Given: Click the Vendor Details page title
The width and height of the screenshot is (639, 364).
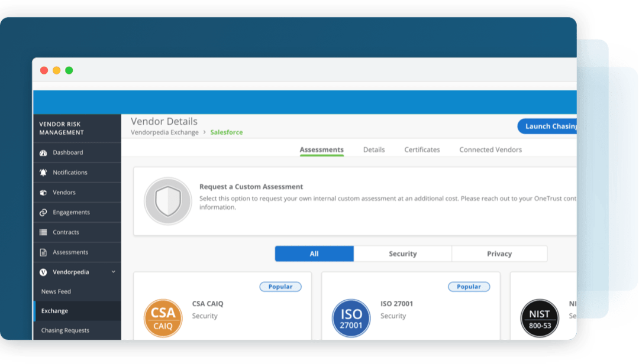Looking at the screenshot, I should (164, 121).
